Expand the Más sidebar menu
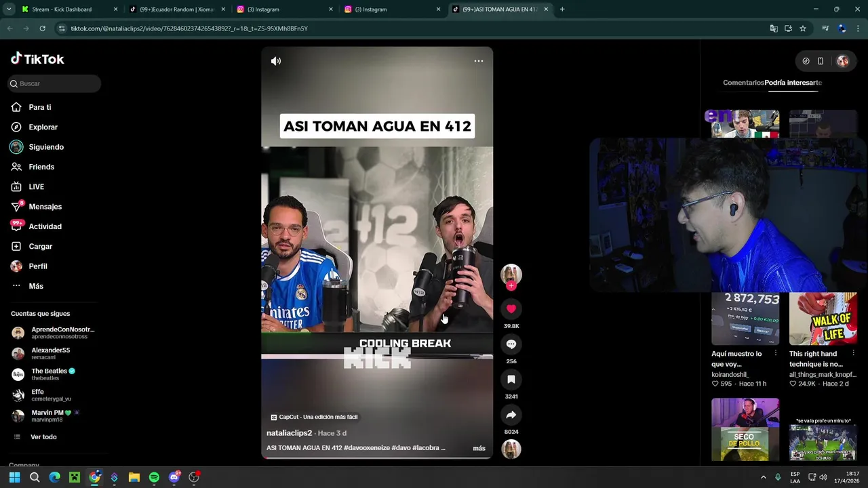This screenshot has height=488, width=868. click(x=36, y=286)
